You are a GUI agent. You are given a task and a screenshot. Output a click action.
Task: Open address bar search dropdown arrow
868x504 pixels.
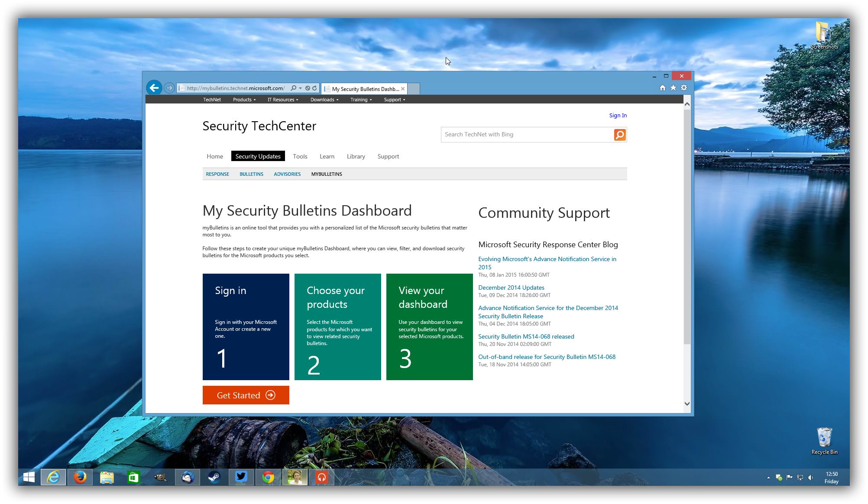click(300, 88)
